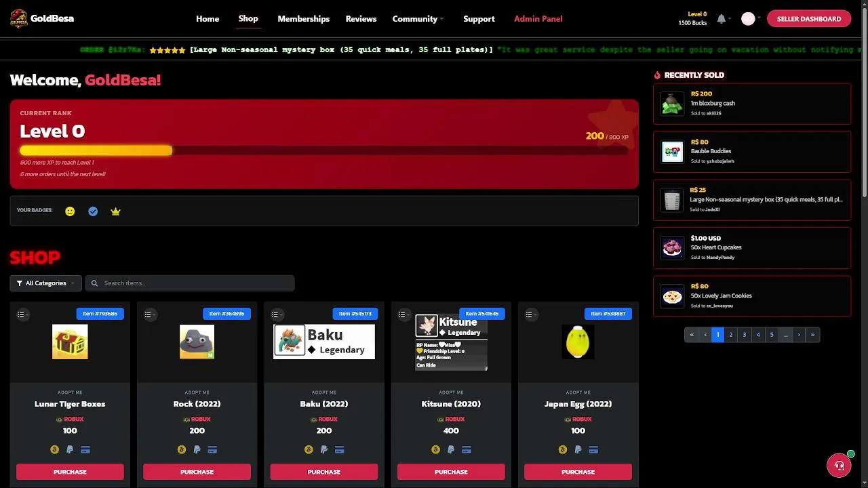Click Bitcoin payment icon under Rock (2022)

(x=181, y=449)
